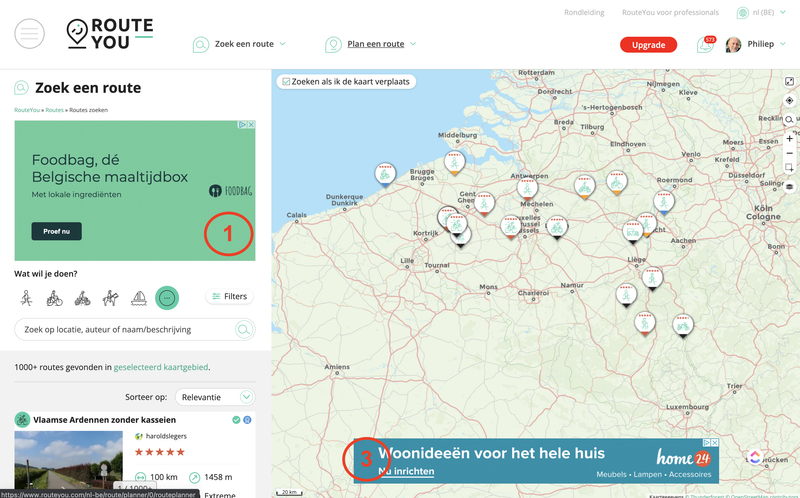The image size is (800, 498).
Task: Click the RouteYou logo
Action: pyautogui.click(x=110, y=34)
